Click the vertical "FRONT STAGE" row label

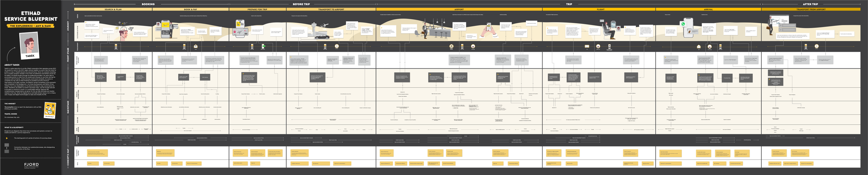(68, 55)
